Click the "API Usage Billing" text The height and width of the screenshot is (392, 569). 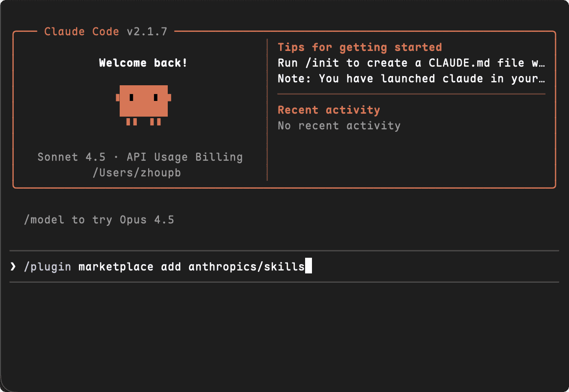(184, 157)
